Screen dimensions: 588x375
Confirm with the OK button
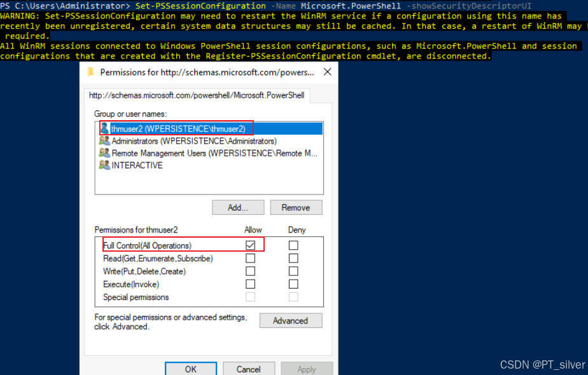(191, 369)
